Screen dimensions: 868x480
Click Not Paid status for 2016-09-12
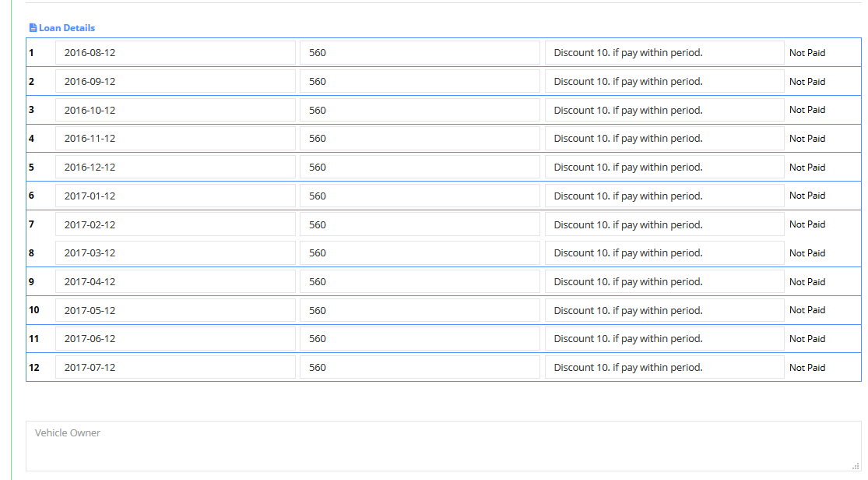click(807, 82)
